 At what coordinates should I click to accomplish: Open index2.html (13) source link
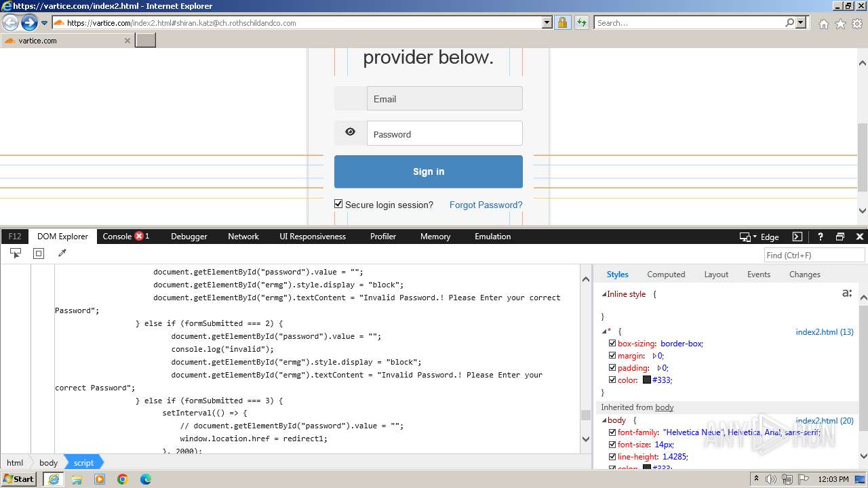pyautogui.click(x=825, y=332)
